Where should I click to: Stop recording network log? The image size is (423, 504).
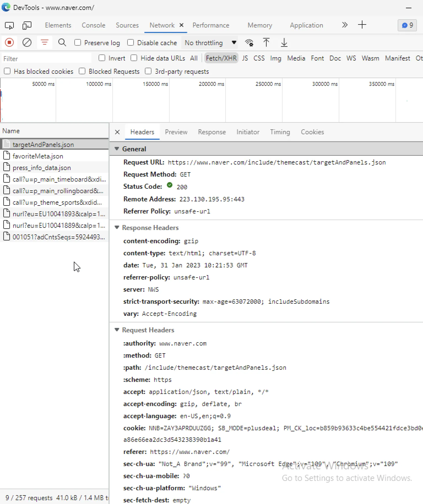(9, 43)
